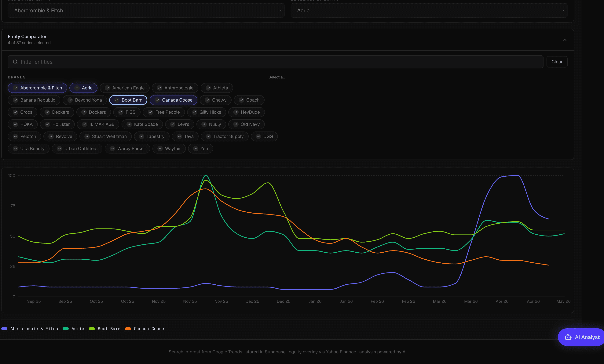Click the BRANDS section heading

click(17, 77)
